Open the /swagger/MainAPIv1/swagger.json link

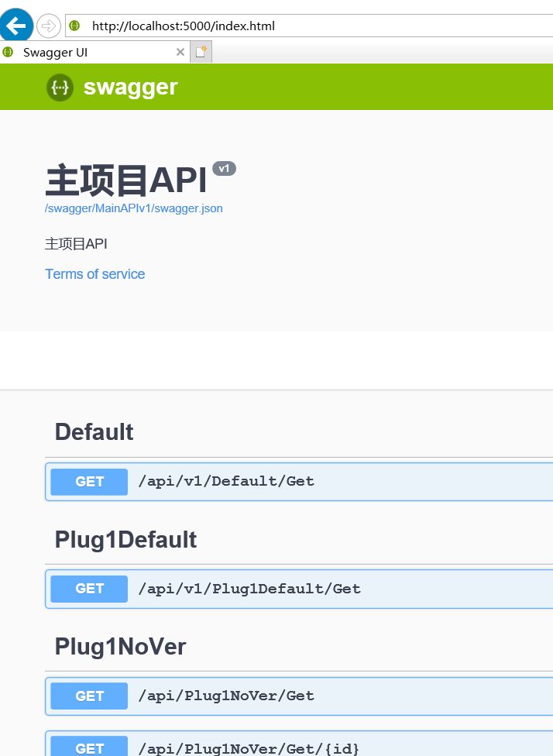(x=134, y=208)
